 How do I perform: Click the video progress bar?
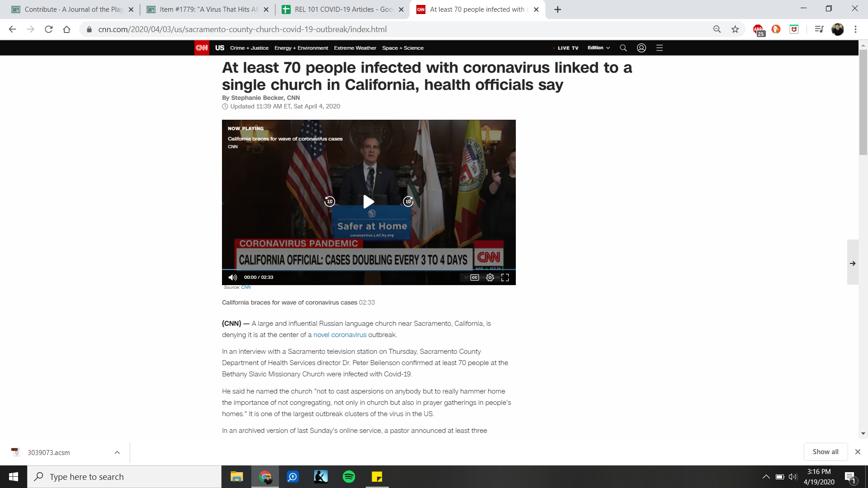(x=368, y=270)
